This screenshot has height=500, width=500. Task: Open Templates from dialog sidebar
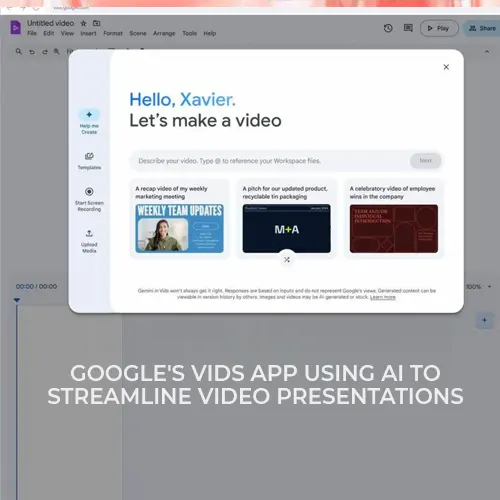(x=89, y=161)
